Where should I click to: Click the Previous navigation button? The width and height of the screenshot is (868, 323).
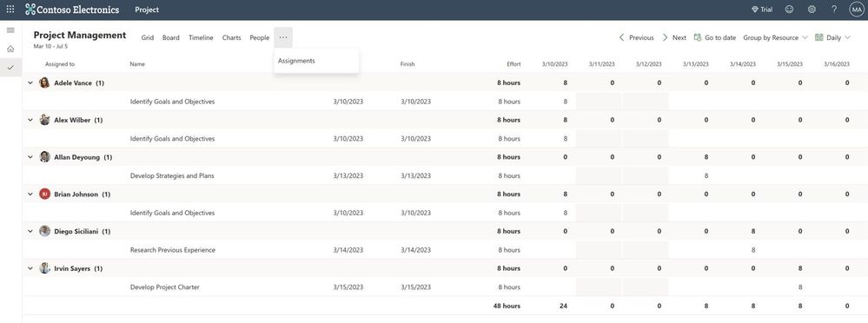point(636,37)
